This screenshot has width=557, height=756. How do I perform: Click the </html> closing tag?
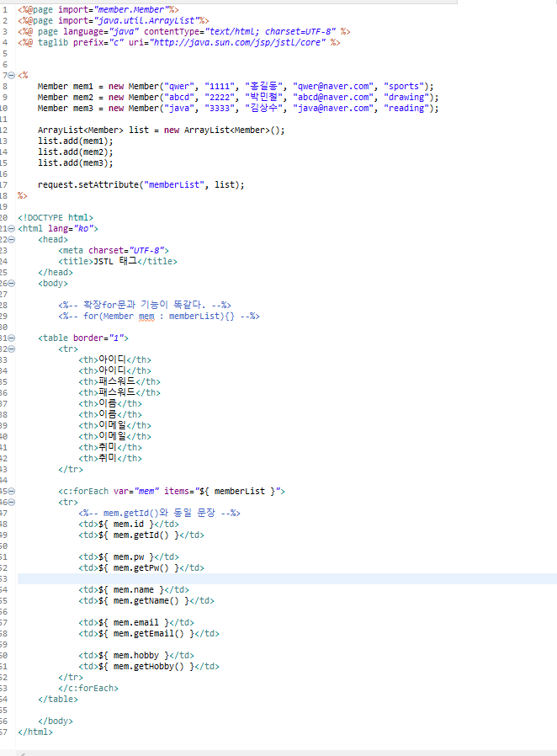[x=35, y=732]
